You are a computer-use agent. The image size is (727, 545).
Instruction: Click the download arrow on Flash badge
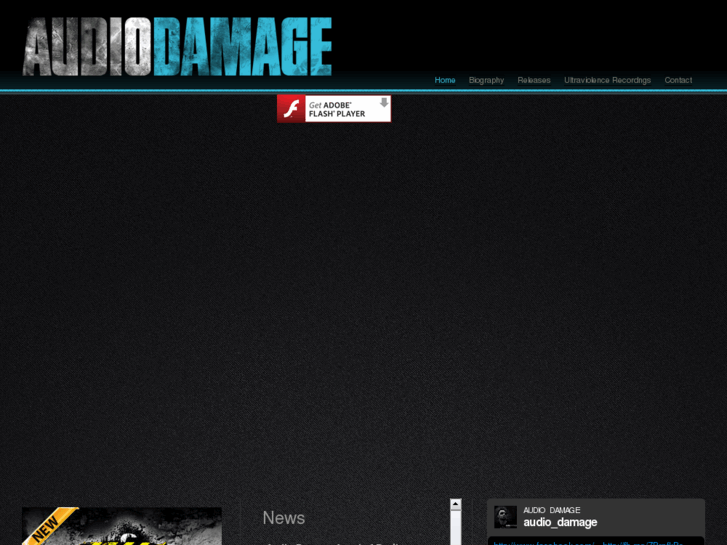[x=383, y=103]
